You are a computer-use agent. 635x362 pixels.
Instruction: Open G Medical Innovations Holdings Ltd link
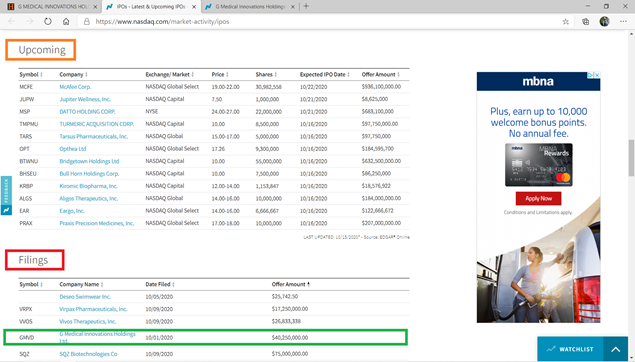click(x=97, y=337)
